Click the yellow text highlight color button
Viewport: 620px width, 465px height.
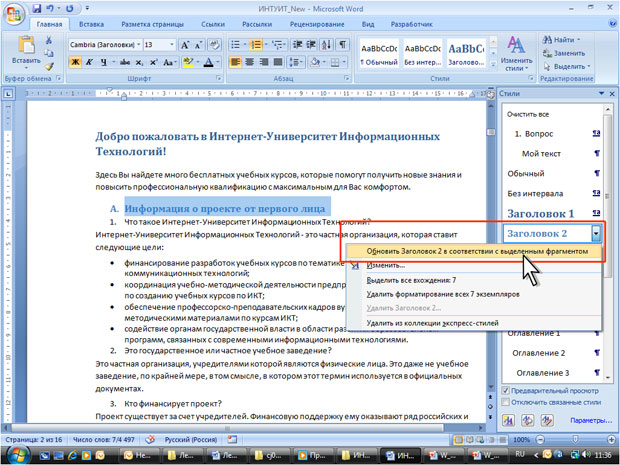188,62
